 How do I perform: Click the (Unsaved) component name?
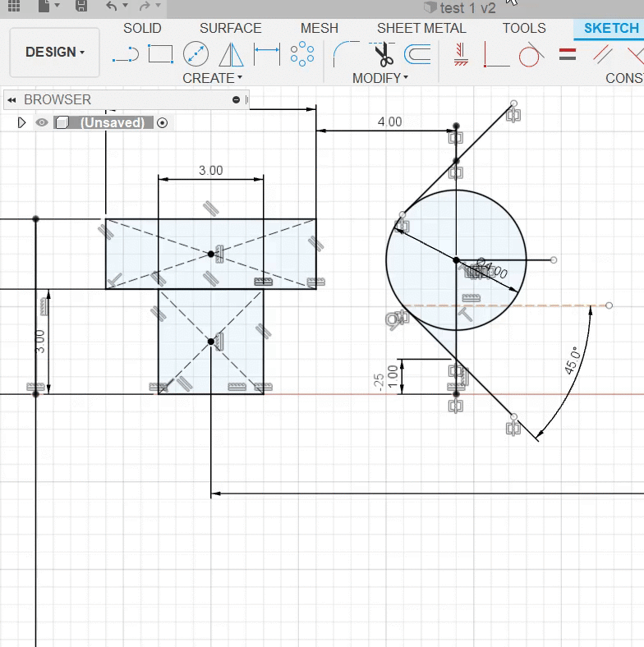pos(113,122)
